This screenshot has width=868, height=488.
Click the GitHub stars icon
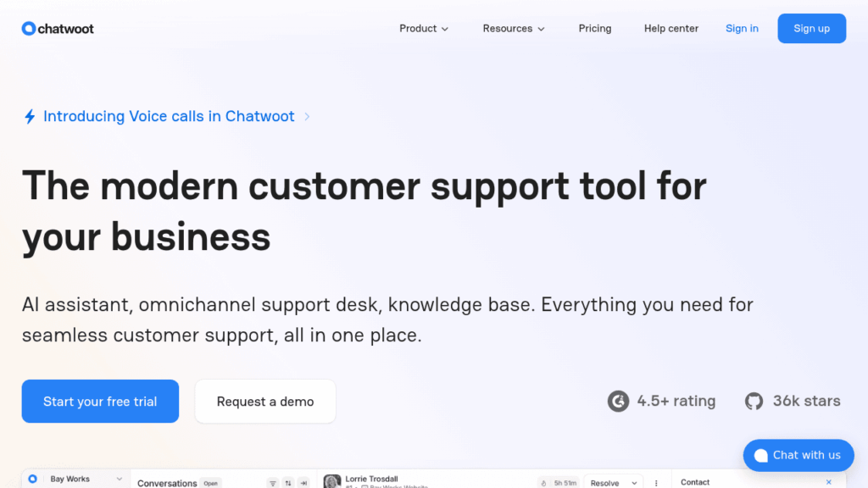(x=754, y=401)
